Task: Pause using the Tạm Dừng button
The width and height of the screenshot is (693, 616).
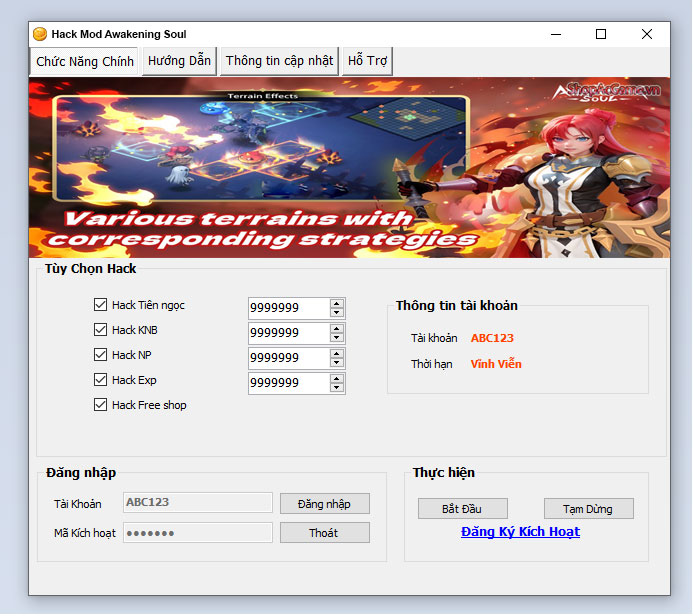Action: click(589, 509)
